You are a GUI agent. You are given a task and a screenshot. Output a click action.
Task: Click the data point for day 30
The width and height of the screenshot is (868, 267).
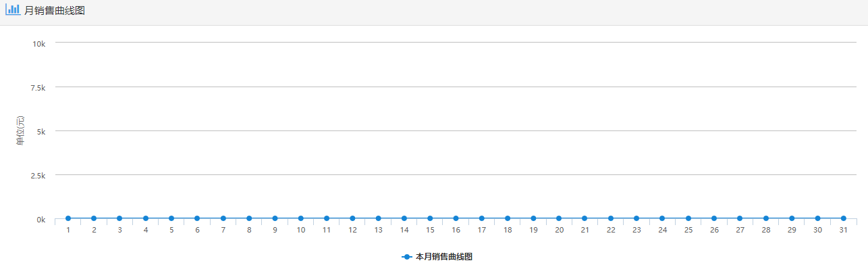click(817, 218)
